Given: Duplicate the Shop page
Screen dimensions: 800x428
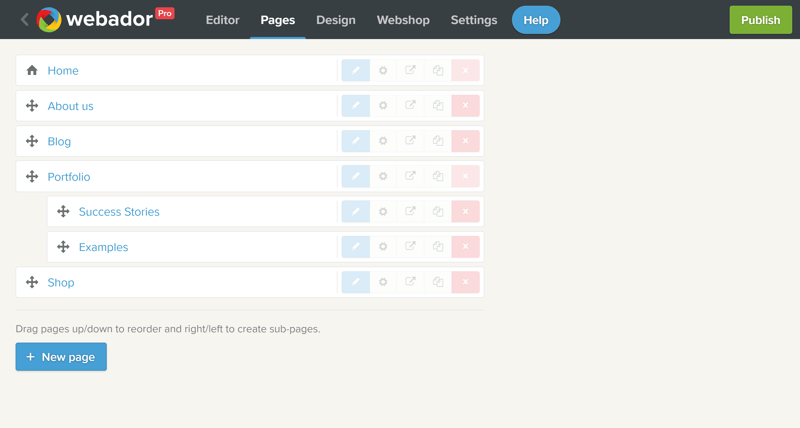Looking at the screenshot, I should 438,283.
